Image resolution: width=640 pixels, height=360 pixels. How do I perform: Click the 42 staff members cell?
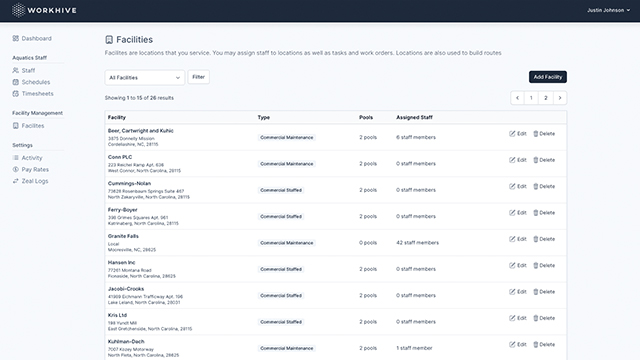pyautogui.click(x=418, y=242)
